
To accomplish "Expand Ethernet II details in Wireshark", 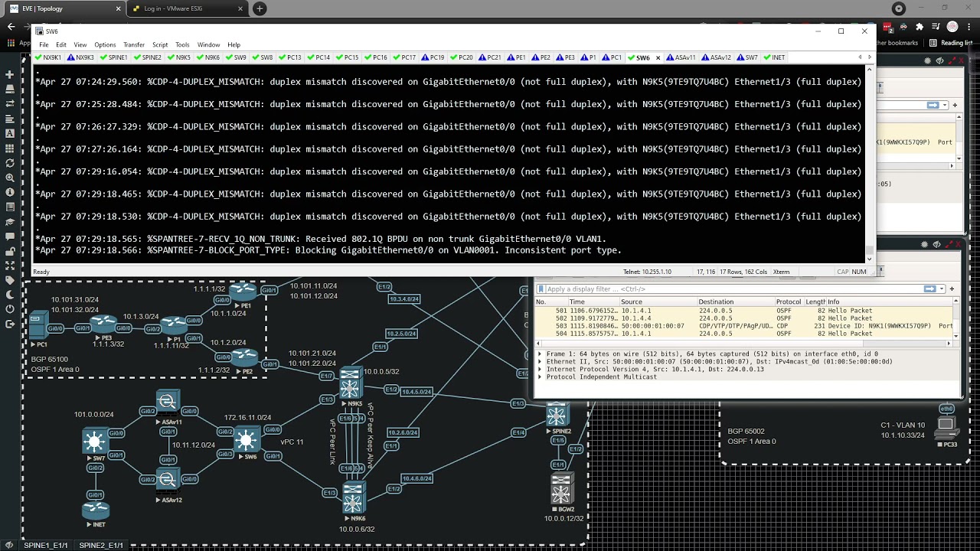I will [540, 362].
